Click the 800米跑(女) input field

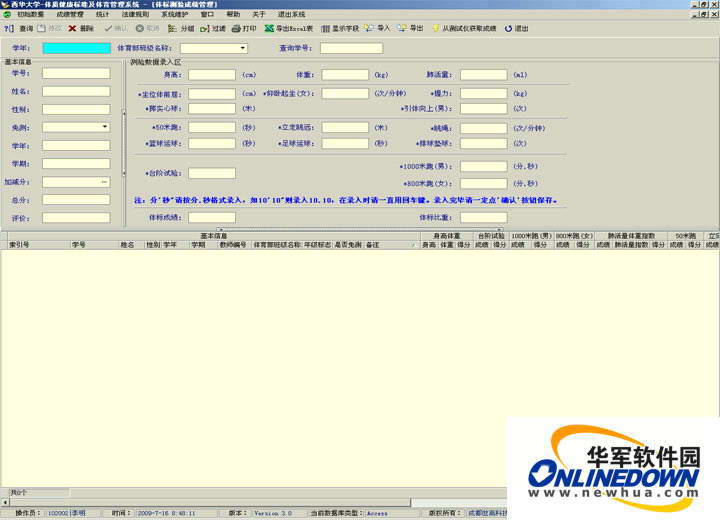(x=484, y=183)
